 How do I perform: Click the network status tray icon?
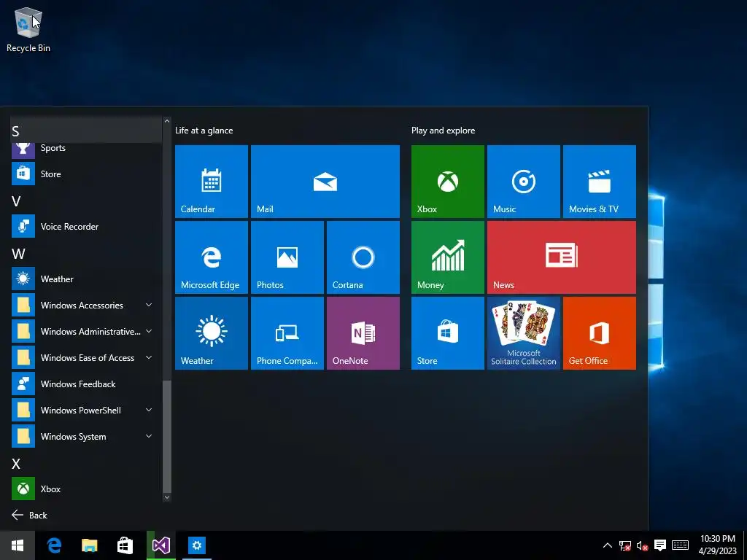pos(625,545)
